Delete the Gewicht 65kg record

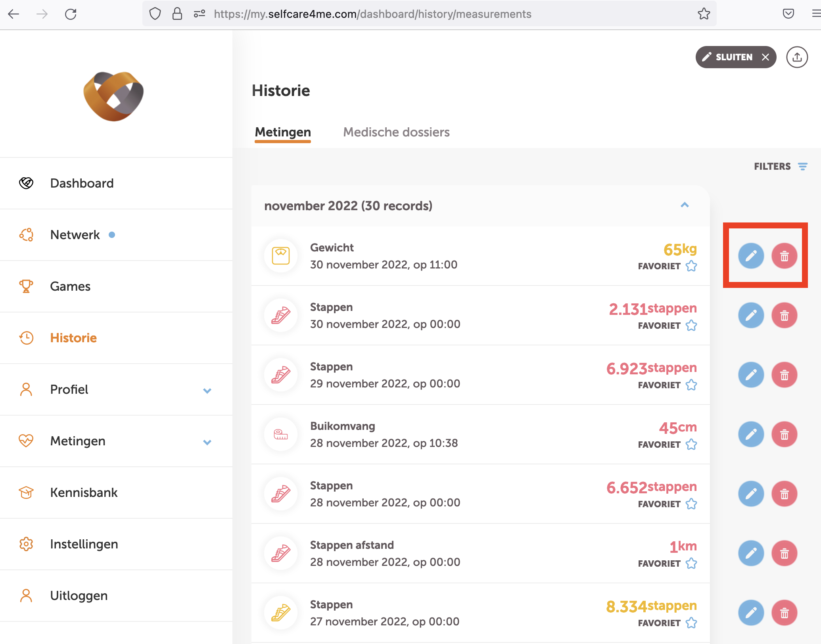tap(784, 256)
